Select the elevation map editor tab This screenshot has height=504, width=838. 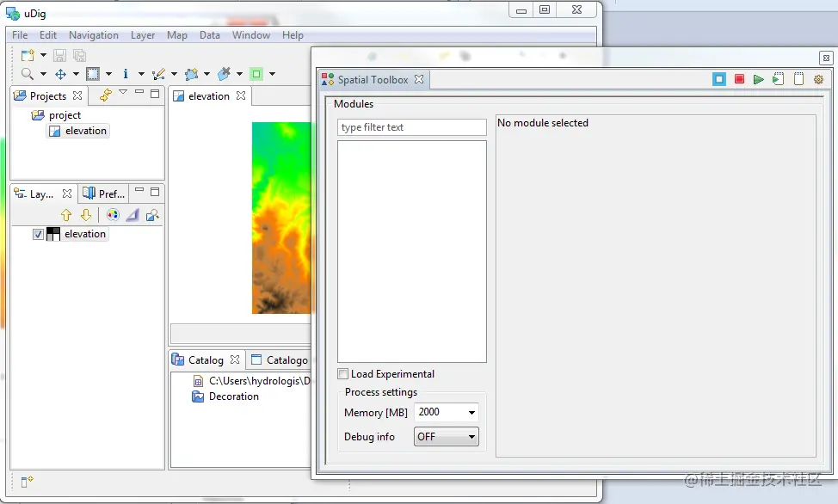coord(208,95)
